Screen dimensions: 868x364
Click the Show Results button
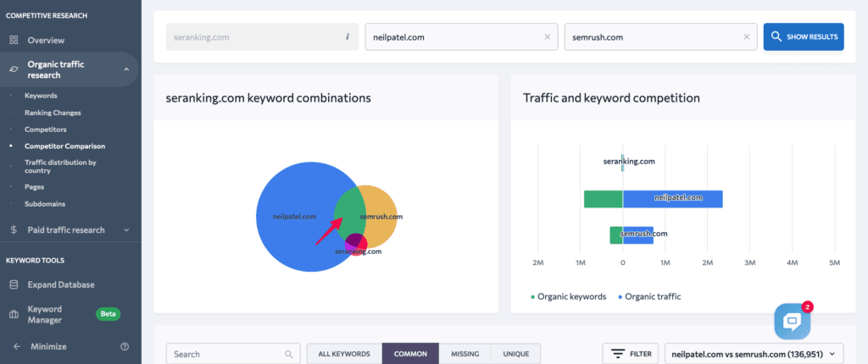click(804, 36)
